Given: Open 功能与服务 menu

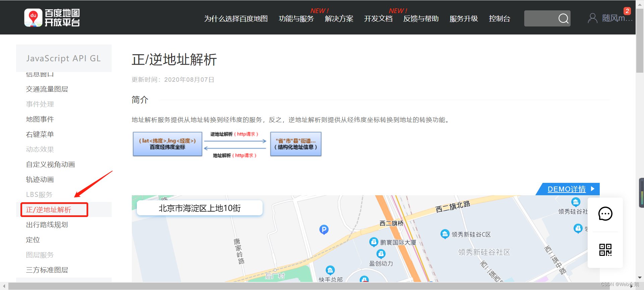Looking at the screenshot, I should pos(296,19).
